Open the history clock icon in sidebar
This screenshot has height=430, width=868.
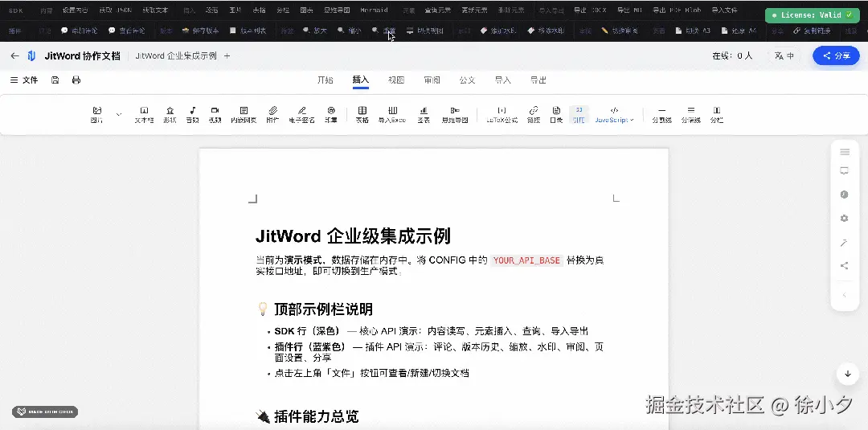844,195
